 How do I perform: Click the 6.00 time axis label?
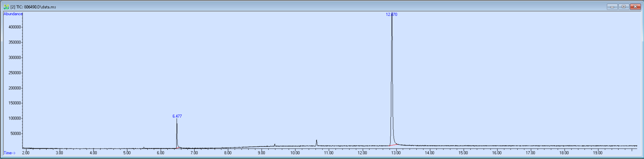(x=160, y=153)
